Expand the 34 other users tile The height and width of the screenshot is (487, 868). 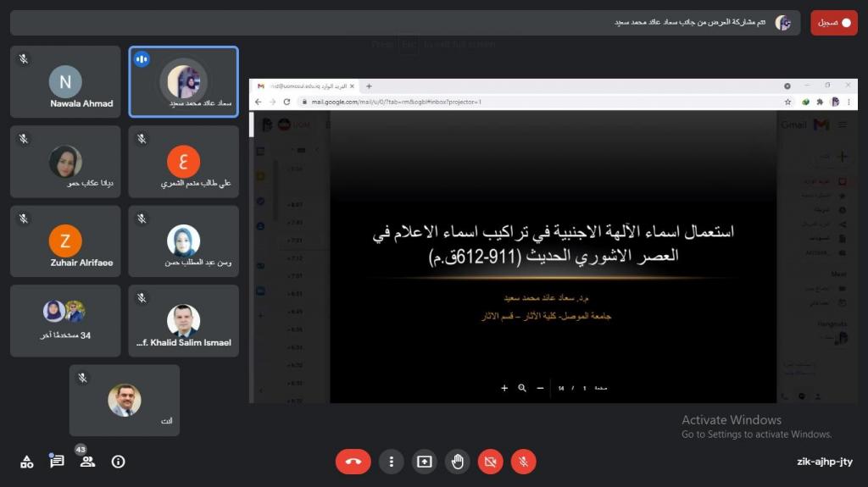(65, 320)
